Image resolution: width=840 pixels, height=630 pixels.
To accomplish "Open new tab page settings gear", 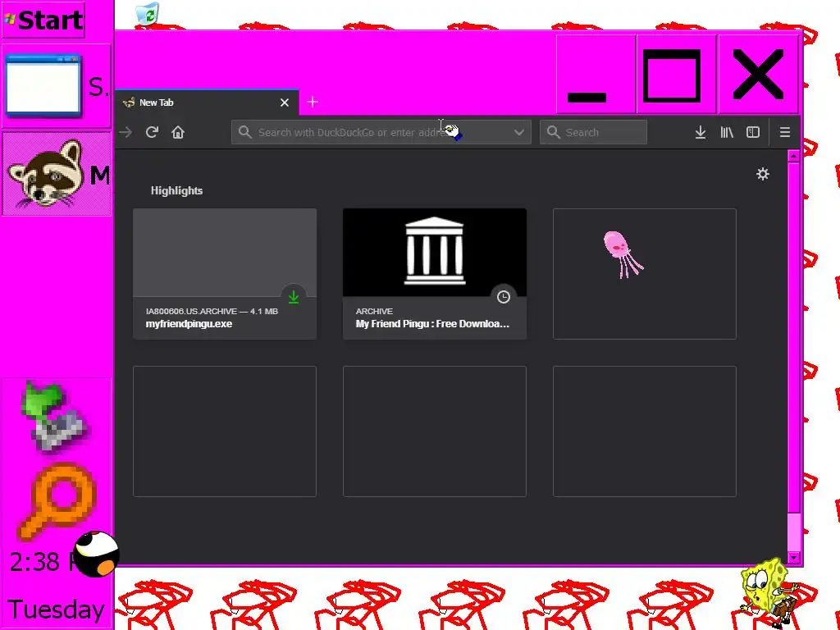I will tap(763, 174).
